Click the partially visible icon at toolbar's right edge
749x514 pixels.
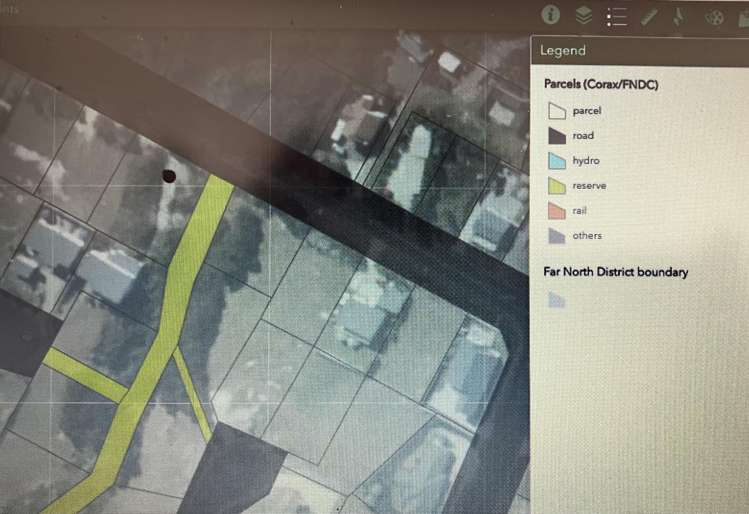[x=742, y=17]
